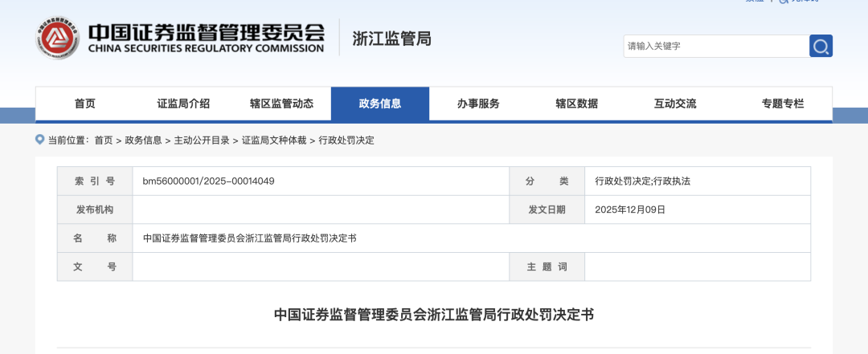Select the 辖区监管动态 navigation item

[x=281, y=104]
